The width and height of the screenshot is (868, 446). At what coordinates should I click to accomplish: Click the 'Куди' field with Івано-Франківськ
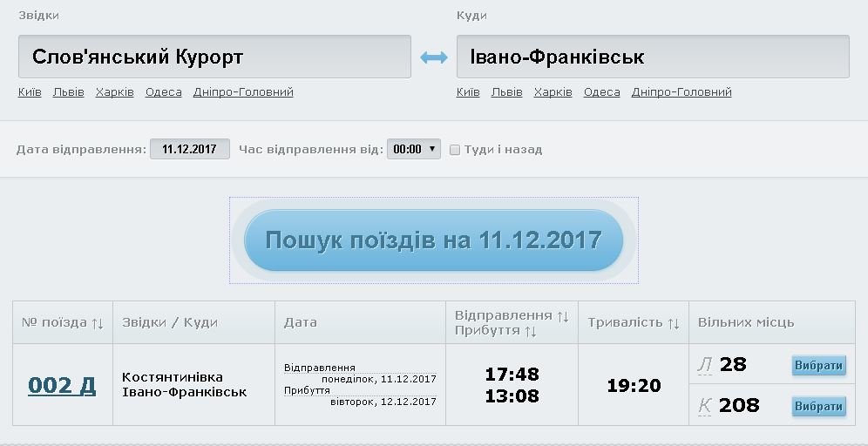tap(653, 57)
